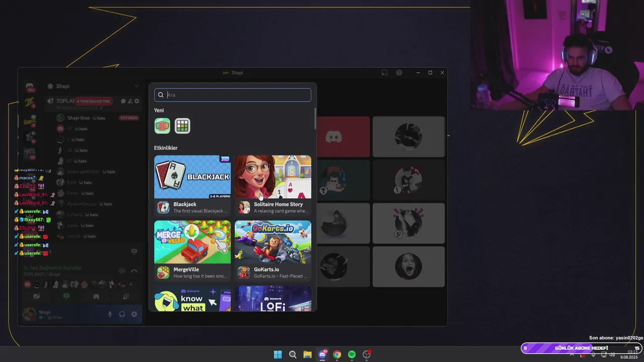Click the 4 YENİ BAHSETME badge
The image size is (644, 362).
[x=93, y=101]
